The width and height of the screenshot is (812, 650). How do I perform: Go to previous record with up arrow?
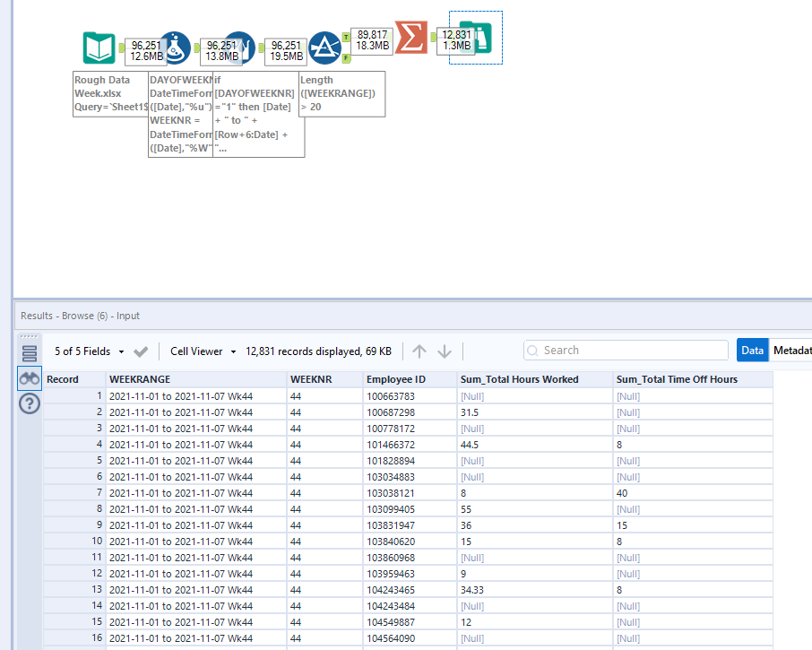pyautogui.click(x=419, y=351)
